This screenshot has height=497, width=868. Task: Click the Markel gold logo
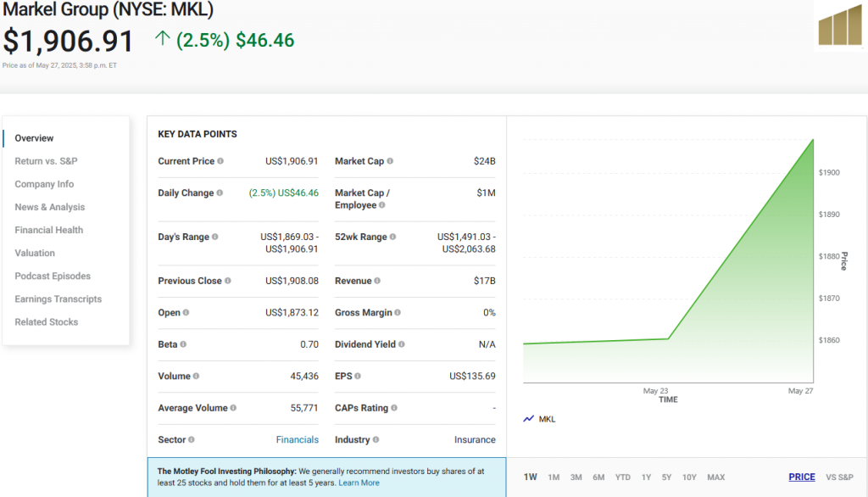pos(840,25)
